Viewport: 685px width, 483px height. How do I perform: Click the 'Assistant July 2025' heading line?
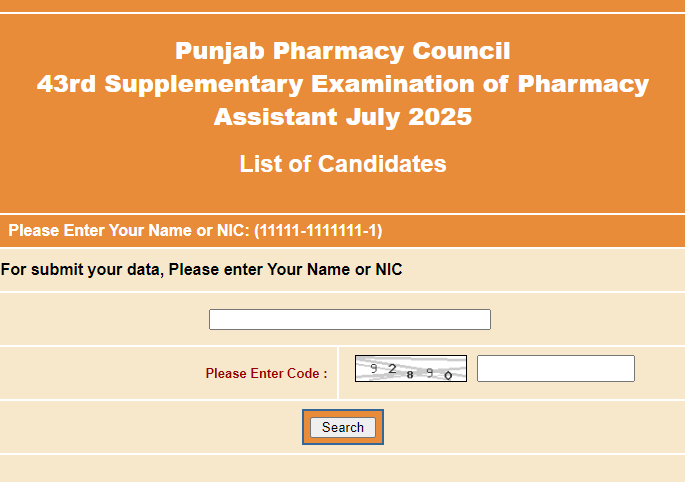(x=343, y=117)
